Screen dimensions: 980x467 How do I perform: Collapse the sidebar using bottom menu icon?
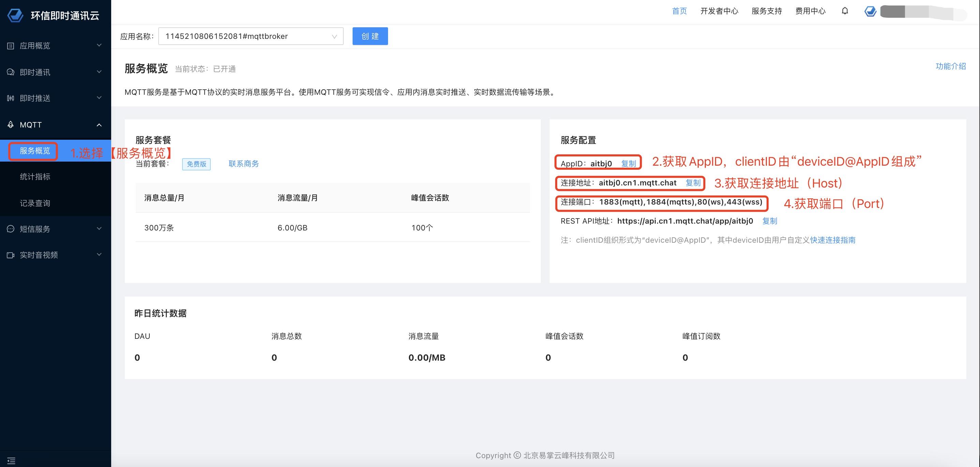[x=11, y=461]
